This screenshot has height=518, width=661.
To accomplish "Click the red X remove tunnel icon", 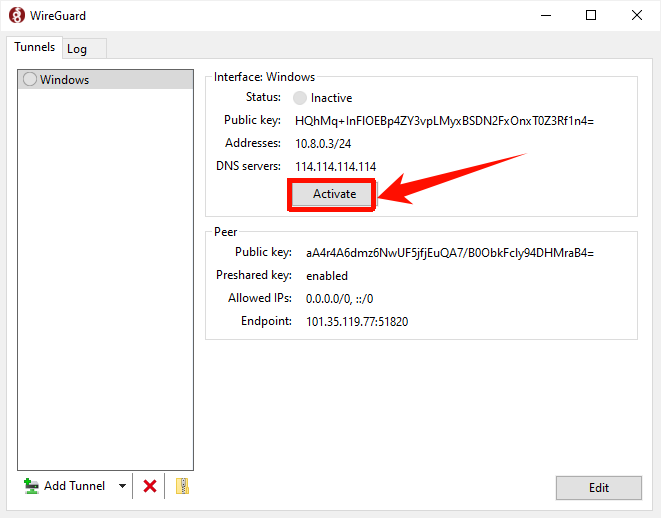I will pyautogui.click(x=150, y=486).
